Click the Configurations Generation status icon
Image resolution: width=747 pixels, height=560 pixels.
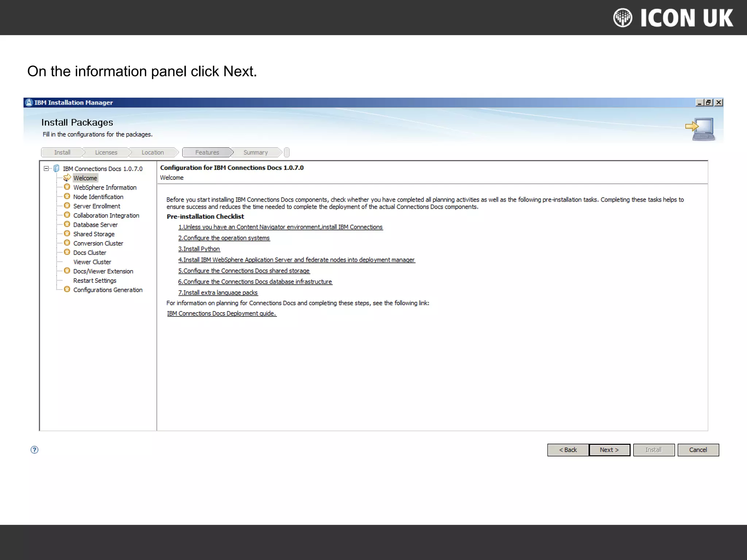(x=67, y=289)
